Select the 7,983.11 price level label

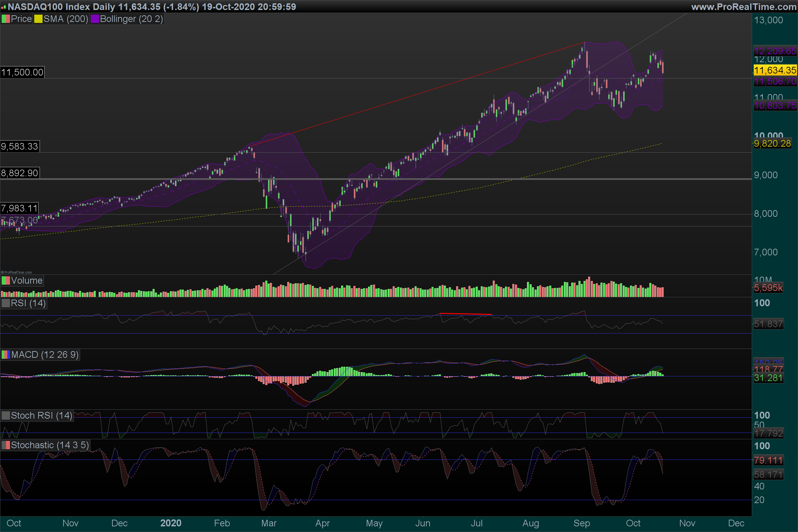[x=19, y=208]
